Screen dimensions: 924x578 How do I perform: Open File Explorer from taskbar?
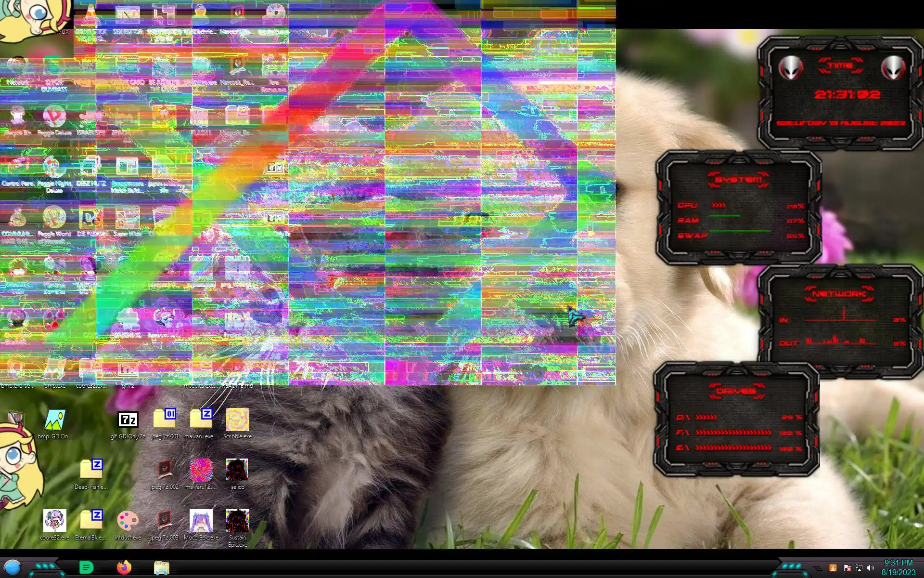(161, 568)
